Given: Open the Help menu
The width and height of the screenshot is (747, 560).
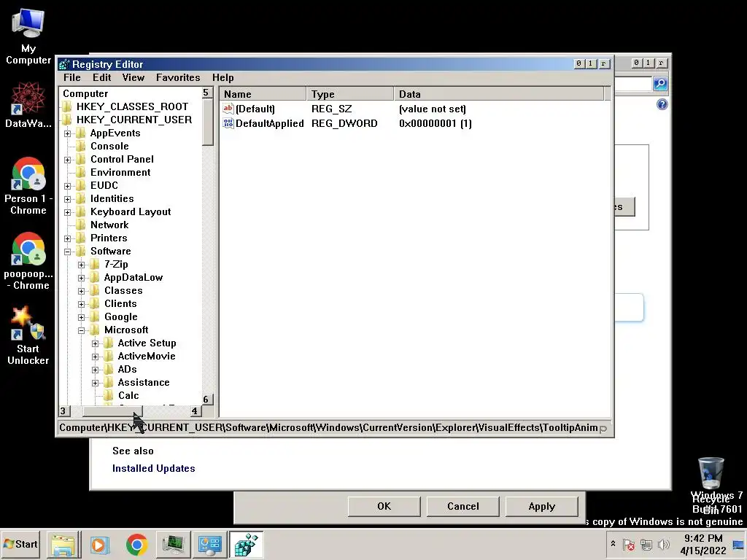Looking at the screenshot, I should (x=223, y=77).
